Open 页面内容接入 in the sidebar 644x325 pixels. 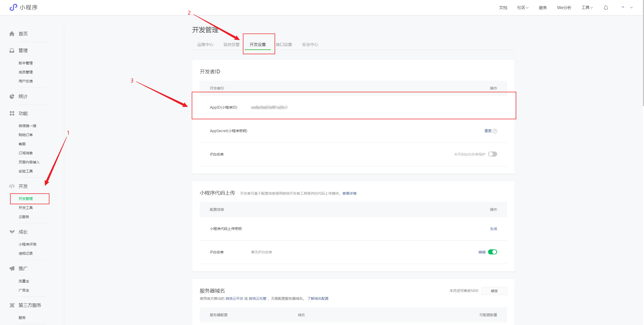pos(29,162)
